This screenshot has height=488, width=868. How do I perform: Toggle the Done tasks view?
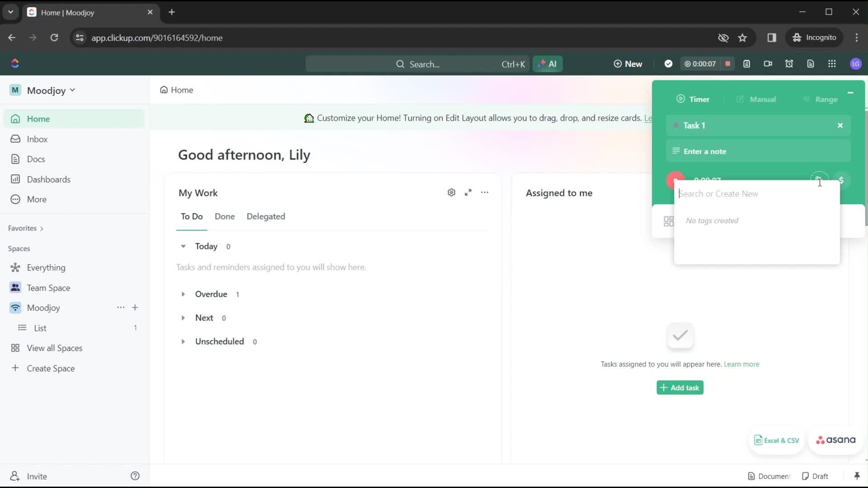pyautogui.click(x=225, y=216)
